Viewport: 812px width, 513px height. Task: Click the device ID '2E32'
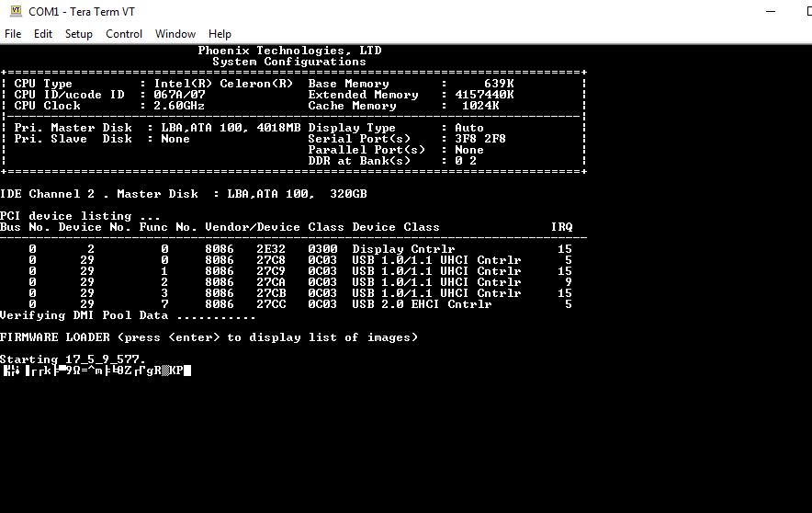point(271,249)
